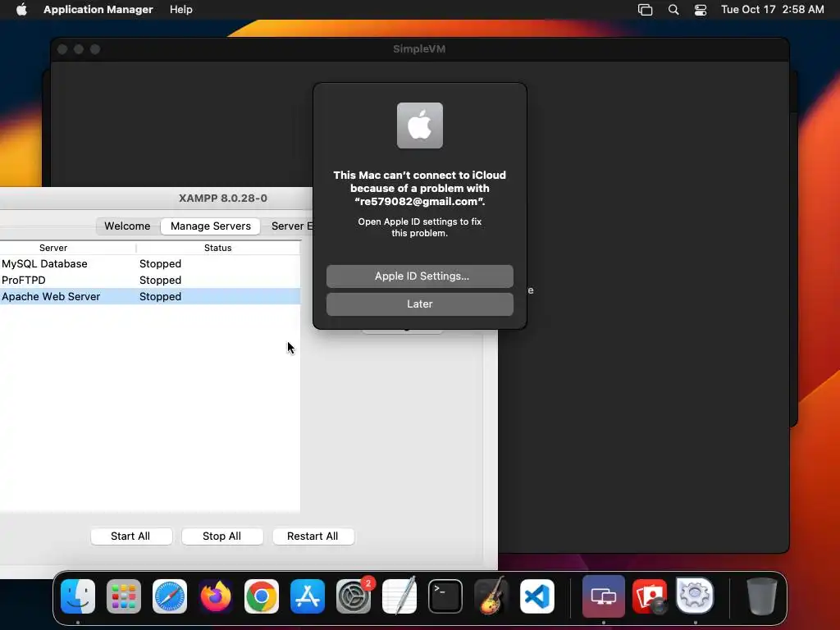Open GarageBand guitar icon in dock
Image resolution: width=840 pixels, height=630 pixels.
coord(491,596)
